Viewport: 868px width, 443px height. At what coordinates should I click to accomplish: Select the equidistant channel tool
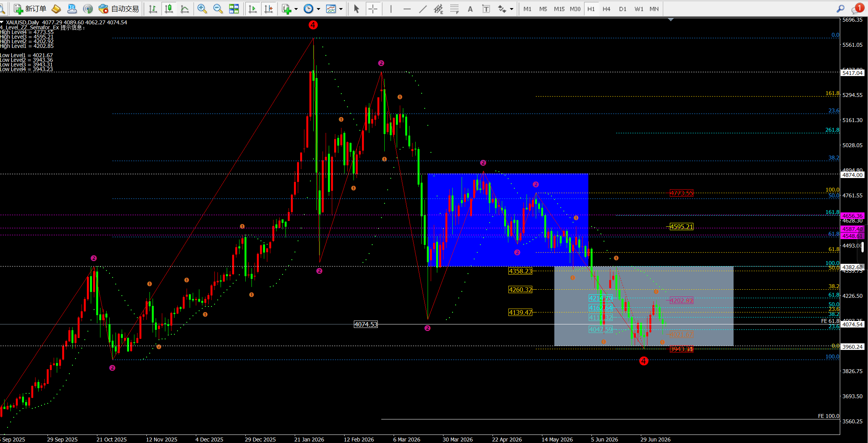(x=438, y=8)
